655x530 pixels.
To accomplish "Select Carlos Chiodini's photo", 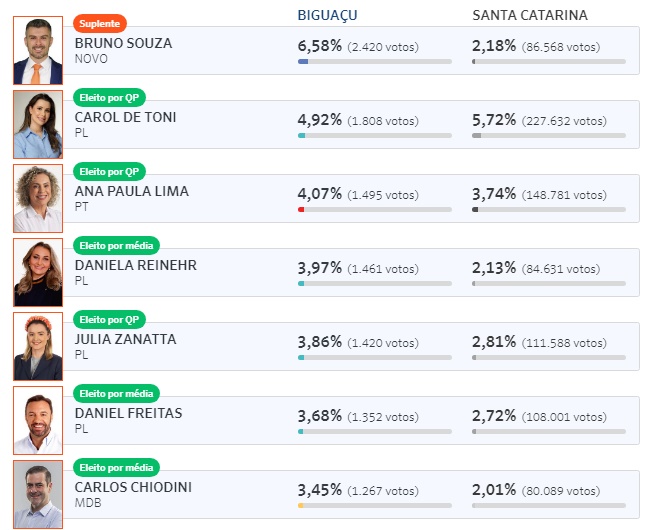I will 38,494.
